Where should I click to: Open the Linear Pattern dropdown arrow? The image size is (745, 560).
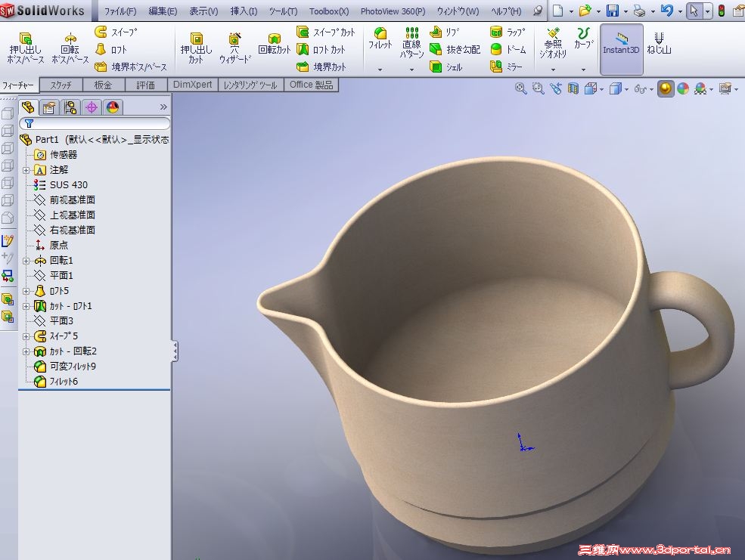412,70
